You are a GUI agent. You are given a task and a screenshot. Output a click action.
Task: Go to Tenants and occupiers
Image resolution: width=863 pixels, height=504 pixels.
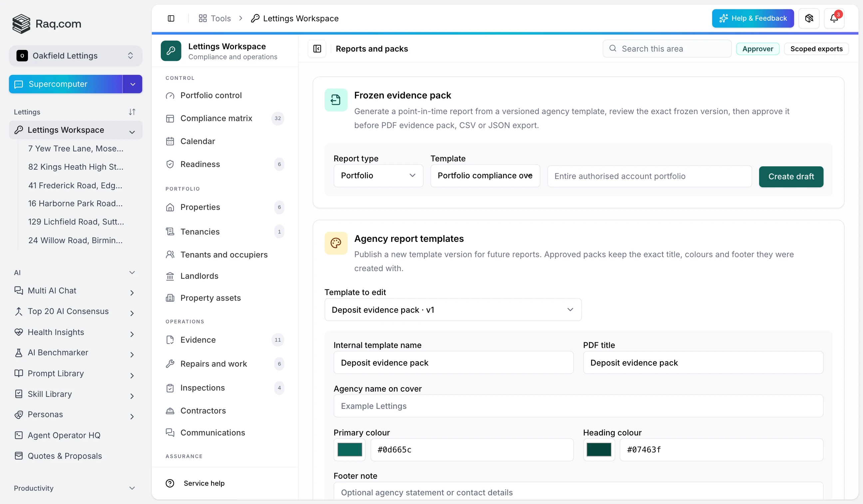point(225,254)
